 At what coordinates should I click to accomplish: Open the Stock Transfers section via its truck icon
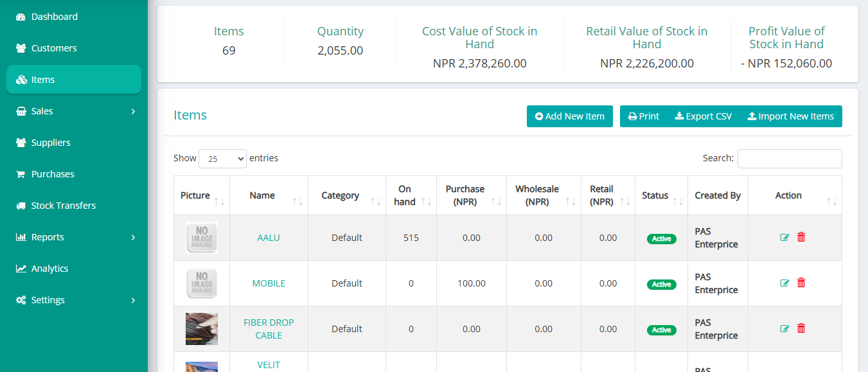(21, 205)
